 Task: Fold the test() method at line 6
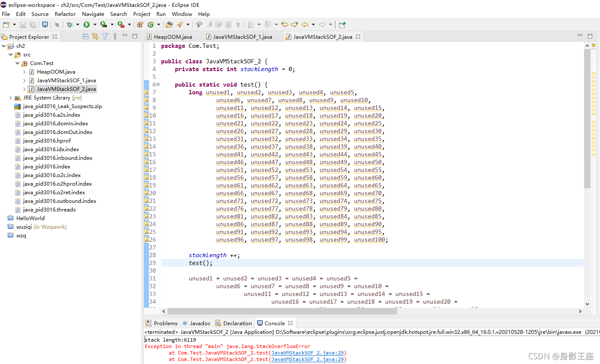(x=158, y=84)
